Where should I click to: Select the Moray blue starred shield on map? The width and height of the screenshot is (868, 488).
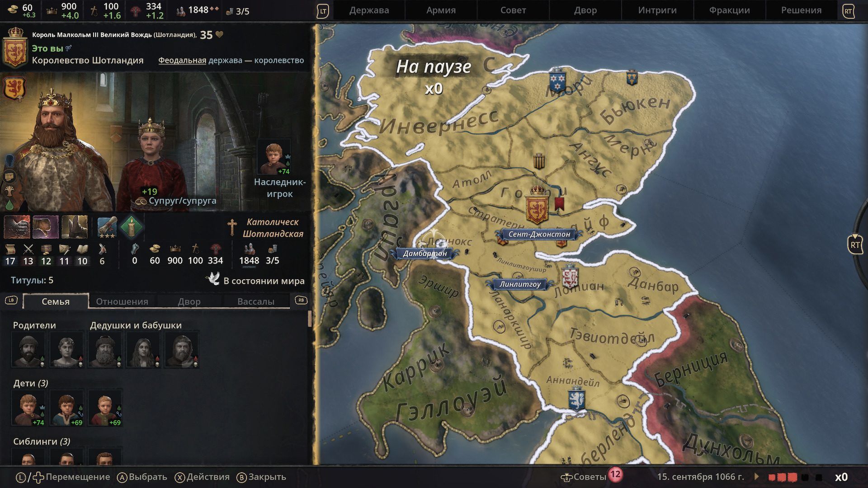(558, 81)
